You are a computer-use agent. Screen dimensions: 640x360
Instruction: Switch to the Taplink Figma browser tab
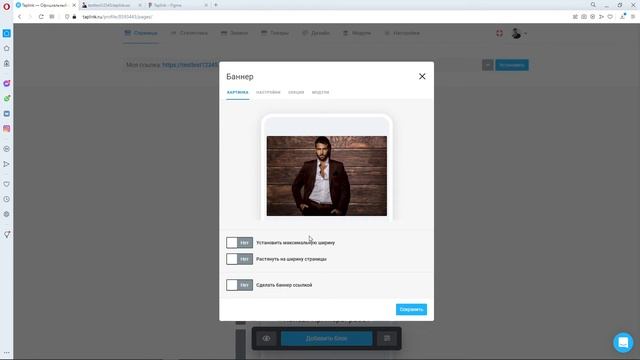[x=178, y=5]
